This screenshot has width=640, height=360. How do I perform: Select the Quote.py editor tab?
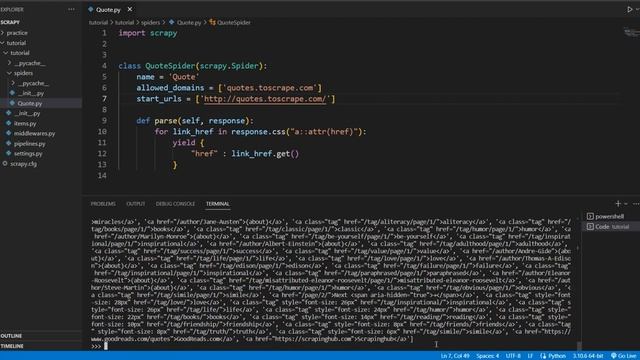coord(108,9)
